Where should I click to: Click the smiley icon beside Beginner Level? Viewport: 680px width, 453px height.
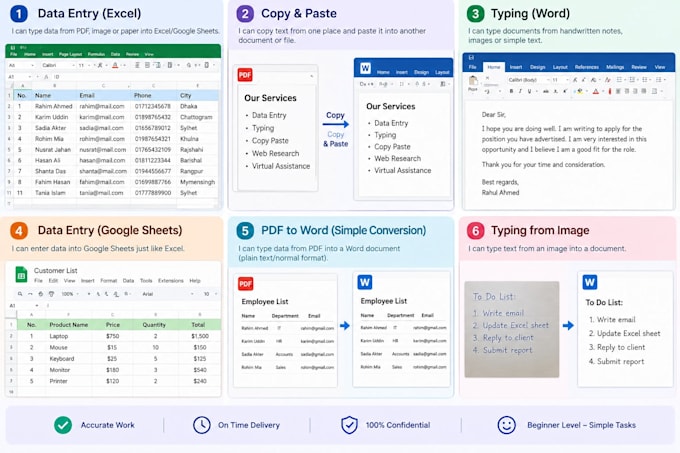click(507, 425)
